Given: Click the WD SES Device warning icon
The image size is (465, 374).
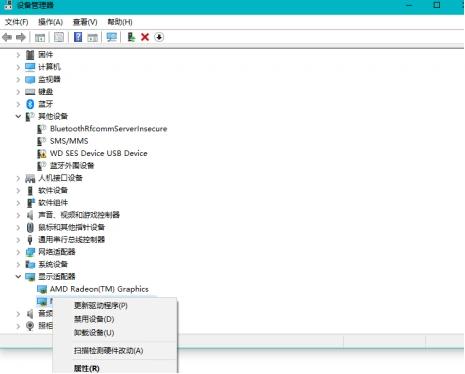Looking at the screenshot, I should (42, 154).
